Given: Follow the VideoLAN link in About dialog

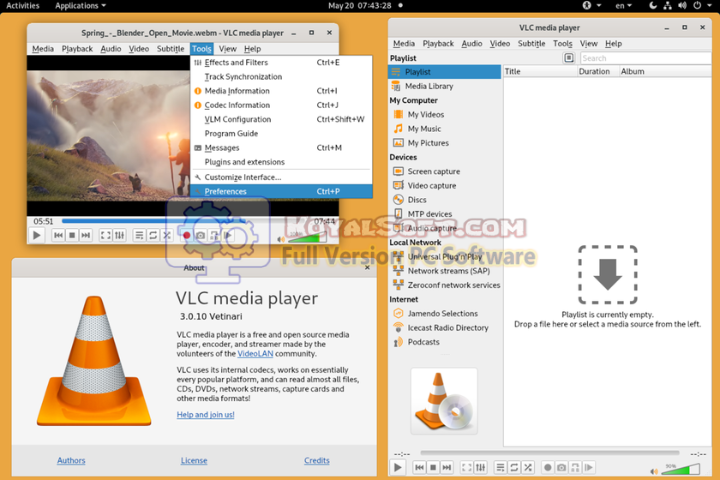Looking at the screenshot, I should [x=255, y=354].
